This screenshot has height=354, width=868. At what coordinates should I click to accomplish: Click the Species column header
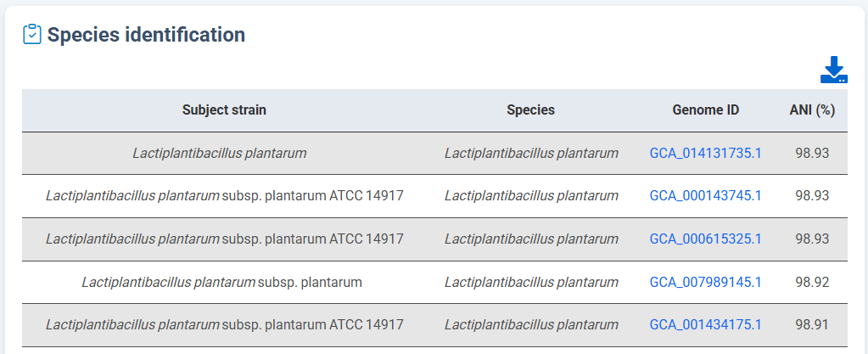click(x=530, y=110)
